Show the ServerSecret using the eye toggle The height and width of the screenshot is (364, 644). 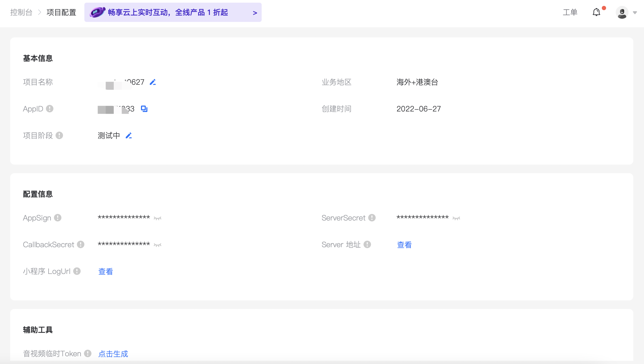[456, 218]
